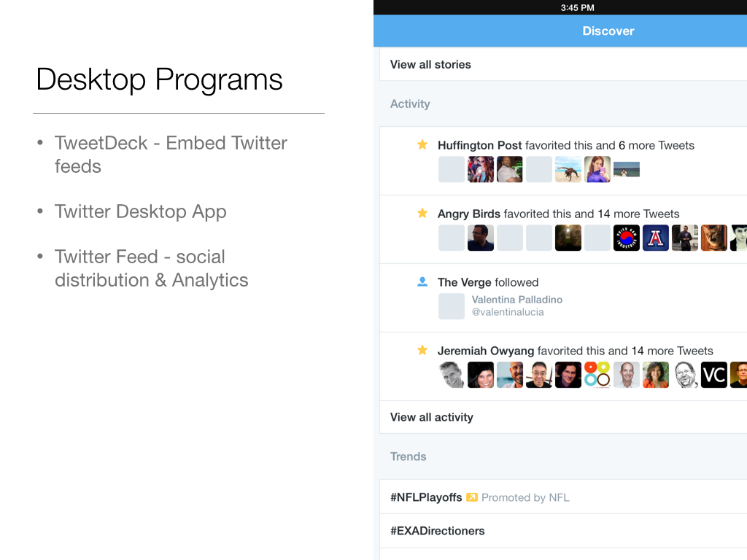
Task: Open the #NFLPlayoffs trend
Action: tap(426, 497)
